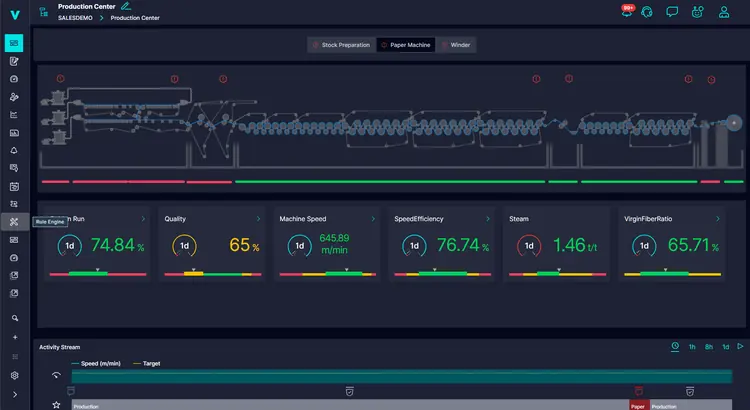Open the search icon in sidebar
The image size is (750, 410).
tap(14, 318)
